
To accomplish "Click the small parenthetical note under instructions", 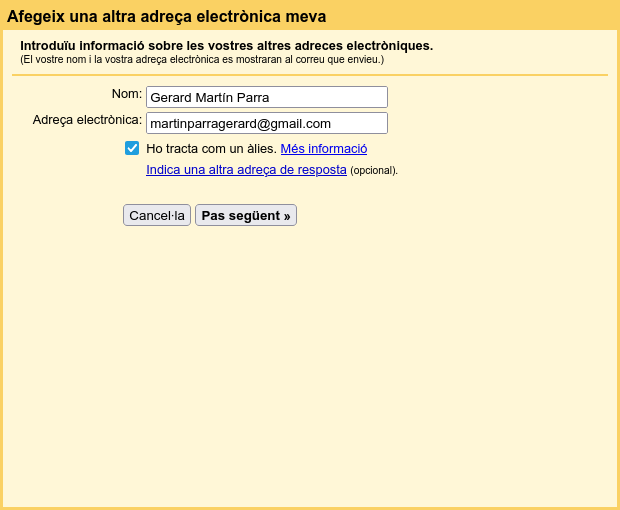I will [x=201, y=60].
